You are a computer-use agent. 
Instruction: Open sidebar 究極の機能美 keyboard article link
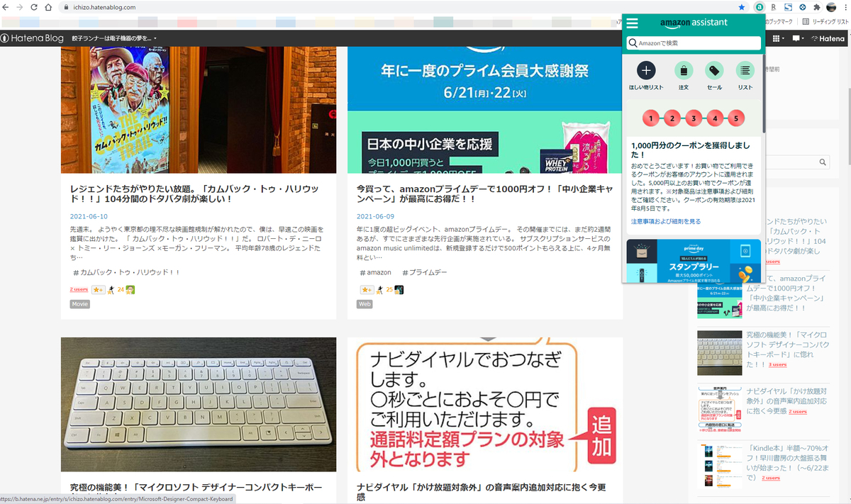click(787, 349)
